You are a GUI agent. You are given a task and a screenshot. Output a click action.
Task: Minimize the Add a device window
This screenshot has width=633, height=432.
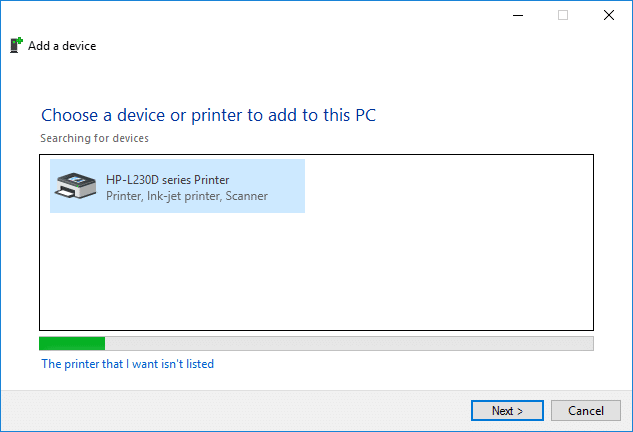pos(518,15)
